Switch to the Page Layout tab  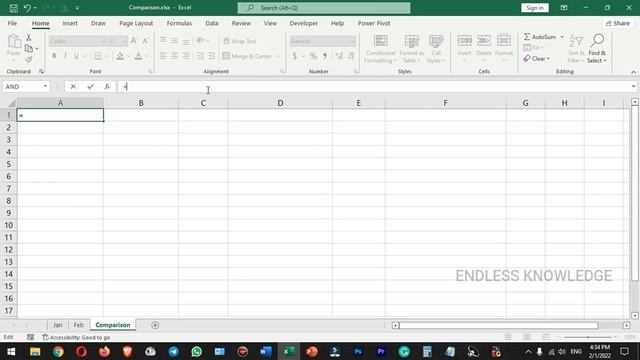coord(136,23)
